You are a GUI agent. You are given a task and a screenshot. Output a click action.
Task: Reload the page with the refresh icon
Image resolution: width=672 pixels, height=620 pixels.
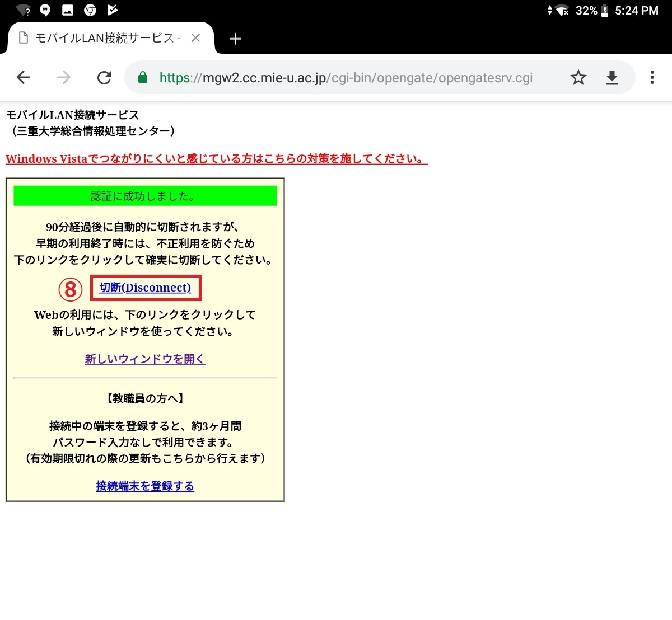pos(104,77)
